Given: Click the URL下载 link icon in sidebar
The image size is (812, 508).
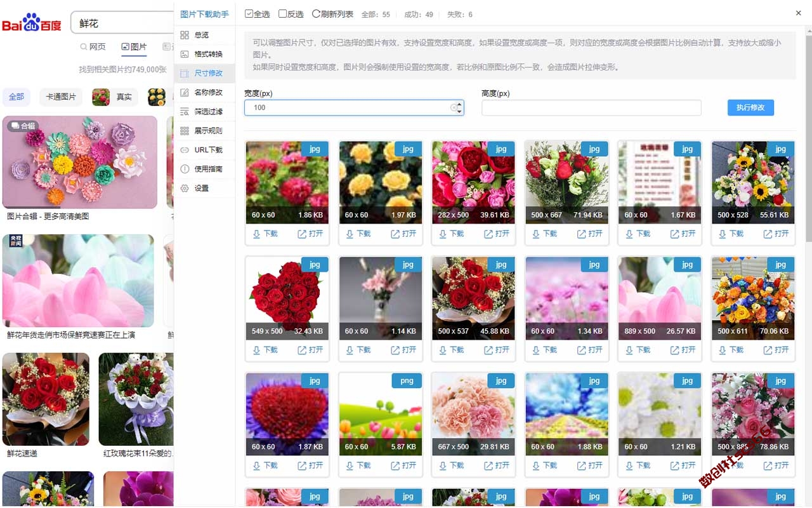Looking at the screenshot, I should (185, 150).
